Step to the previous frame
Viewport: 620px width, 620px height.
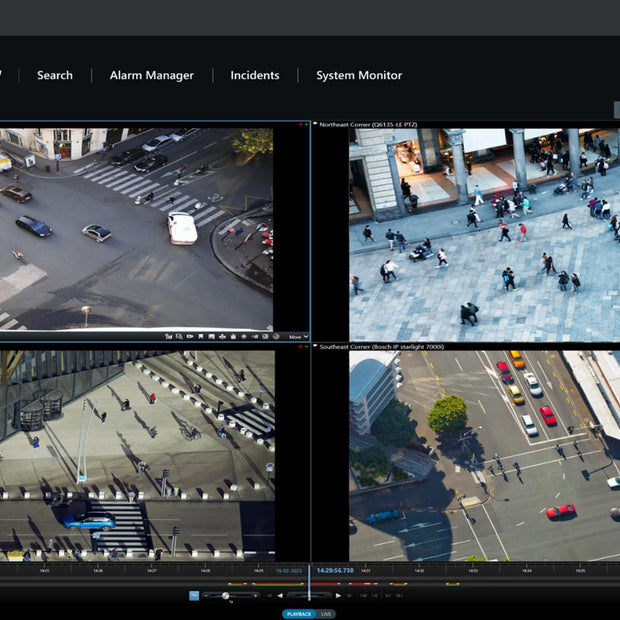point(269,595)
